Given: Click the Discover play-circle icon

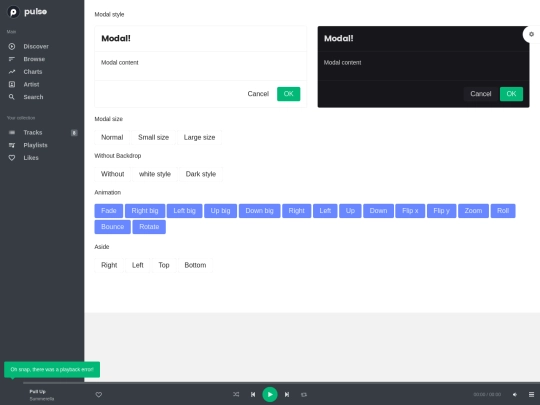Looking at the screenshot, I should (x=12, y=46).
